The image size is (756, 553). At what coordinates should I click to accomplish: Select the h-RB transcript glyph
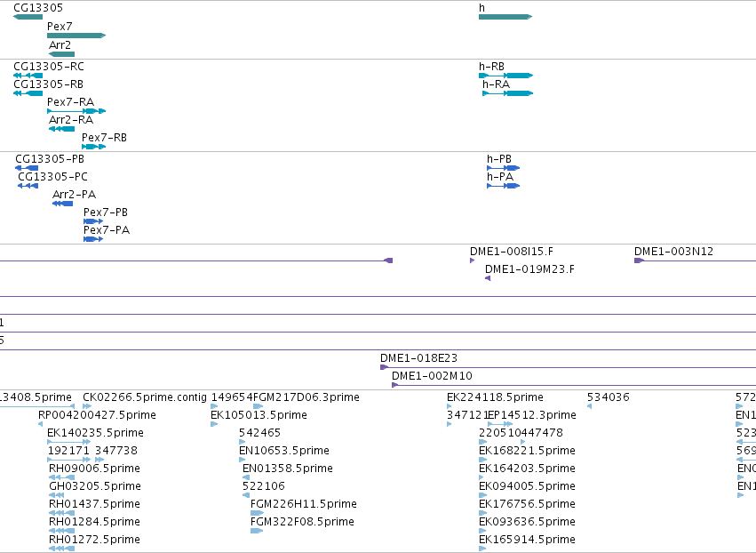click(x=505, y=76)
